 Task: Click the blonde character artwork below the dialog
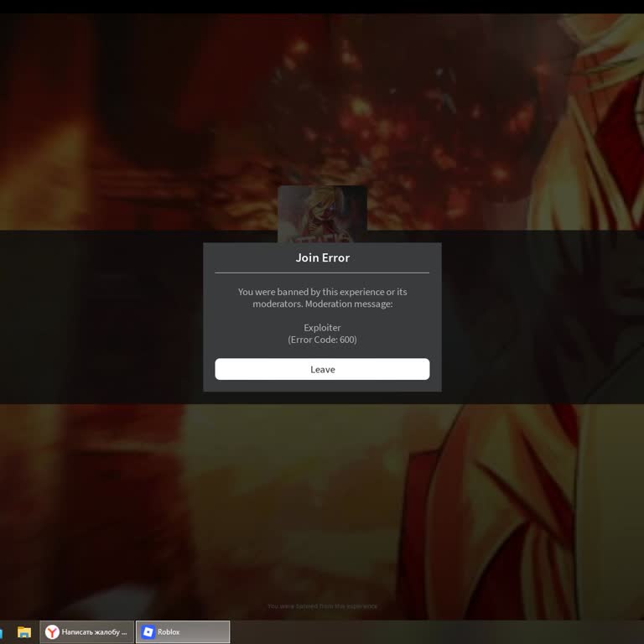tap(503, 503)
